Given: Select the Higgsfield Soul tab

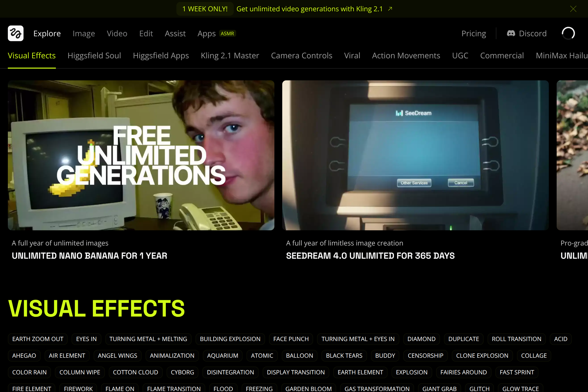Looking at the screenshot, I should (x=94, y=56).
